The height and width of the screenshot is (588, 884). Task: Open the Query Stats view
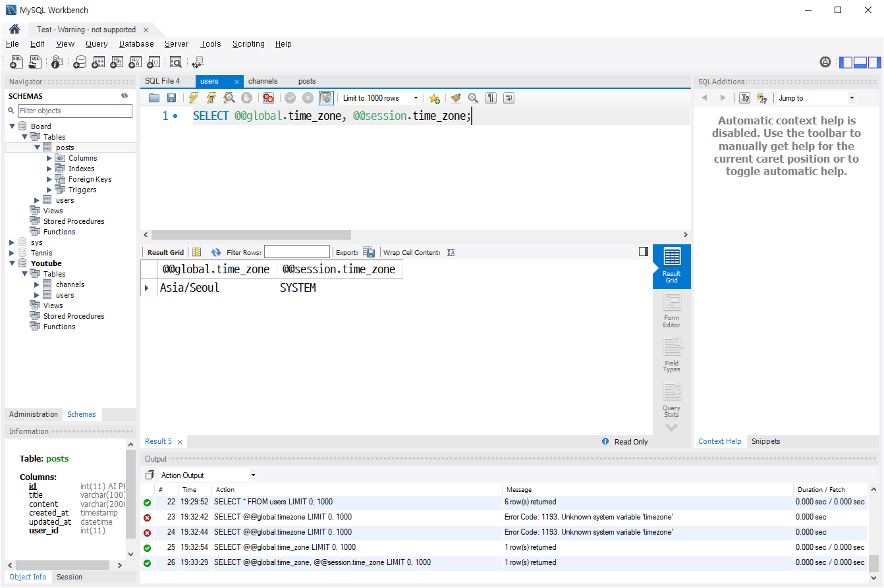(671, 400)
